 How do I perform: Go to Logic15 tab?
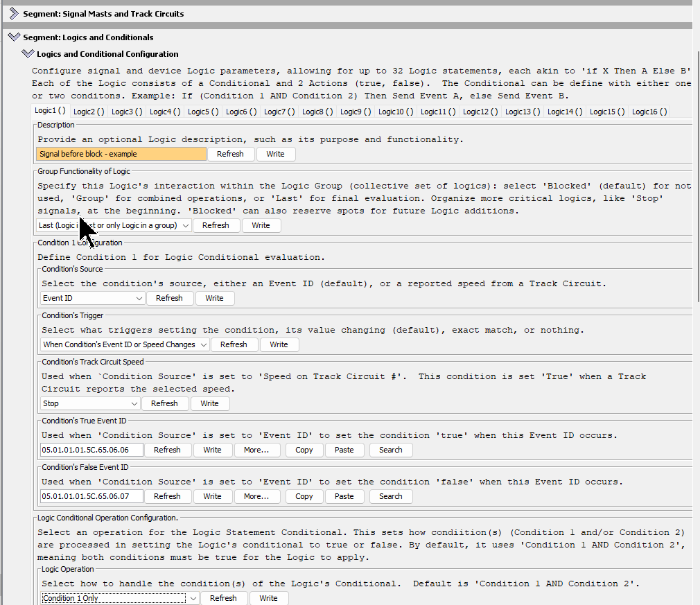(606, 112)
